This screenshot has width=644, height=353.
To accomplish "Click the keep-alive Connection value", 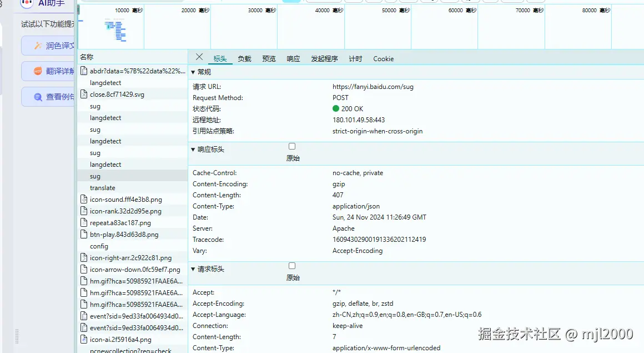I will [x=348, y=326].
